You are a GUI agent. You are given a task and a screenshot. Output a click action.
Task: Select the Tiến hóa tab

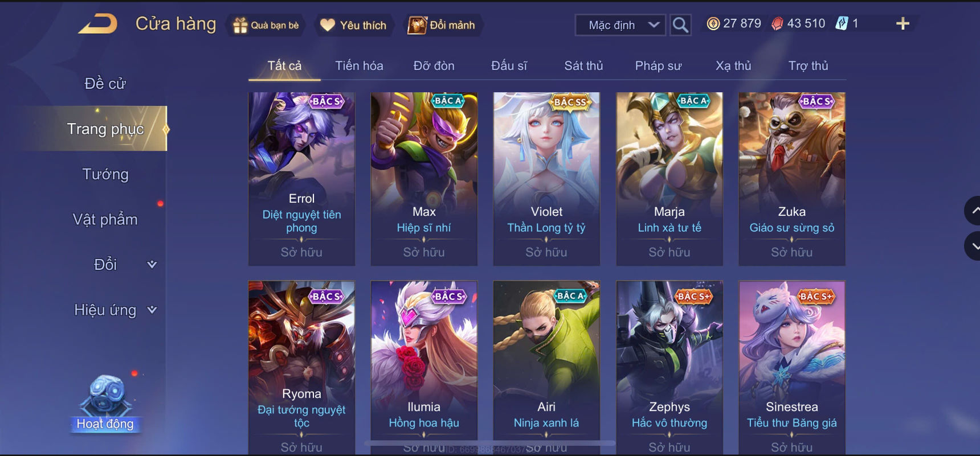click(359, 66)
